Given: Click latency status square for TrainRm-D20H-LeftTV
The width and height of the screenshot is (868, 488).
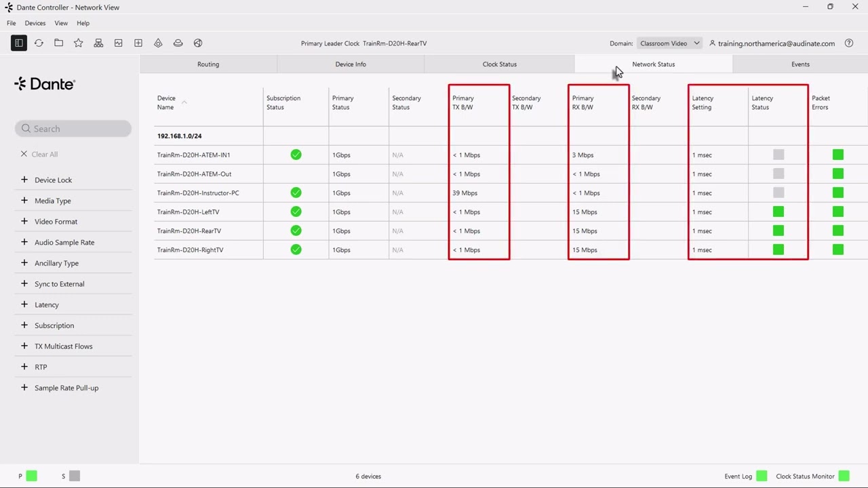Looking at the screenshot, I should (778, 212).
